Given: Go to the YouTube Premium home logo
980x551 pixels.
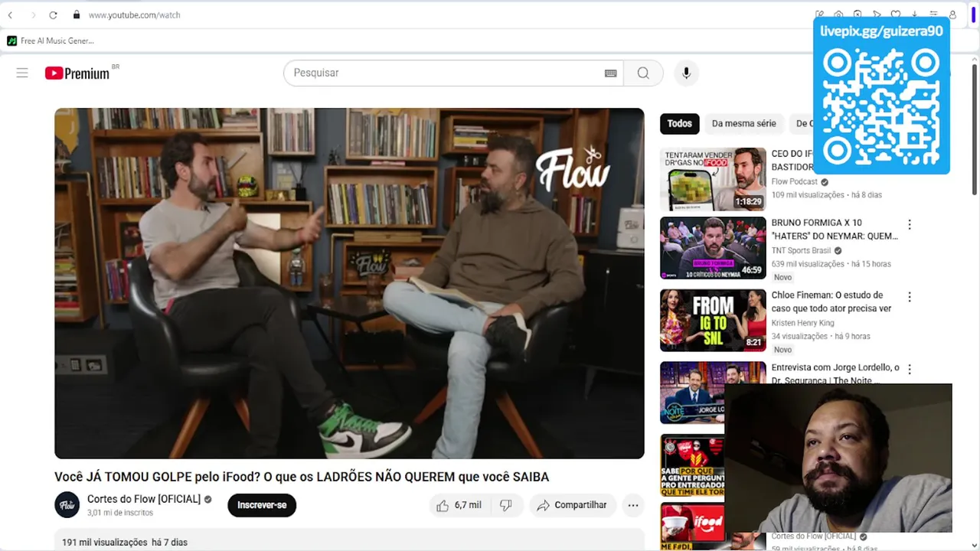Looking at the screenshot, I should click(x=77, y=73).
